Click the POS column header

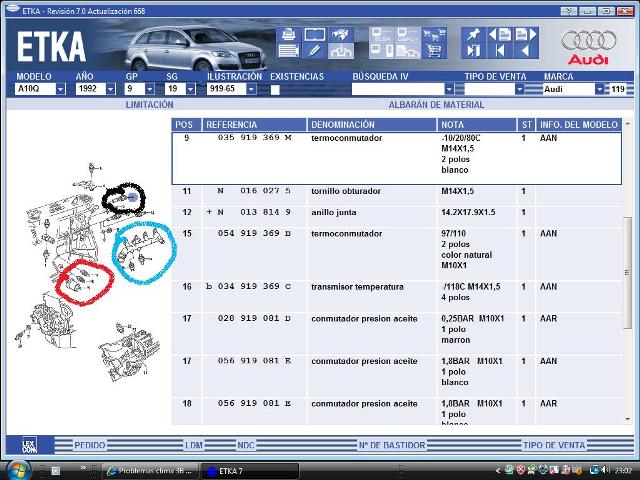click(186, 124)
